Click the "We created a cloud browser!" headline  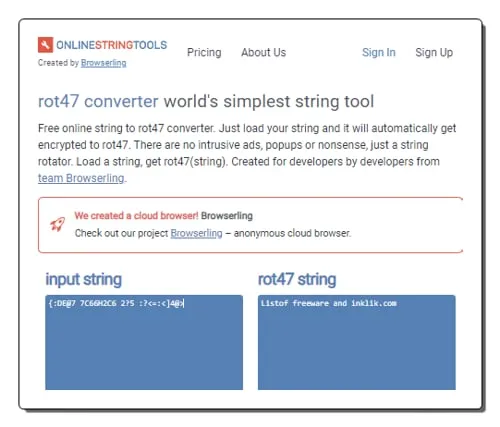[x=136, y=216]
